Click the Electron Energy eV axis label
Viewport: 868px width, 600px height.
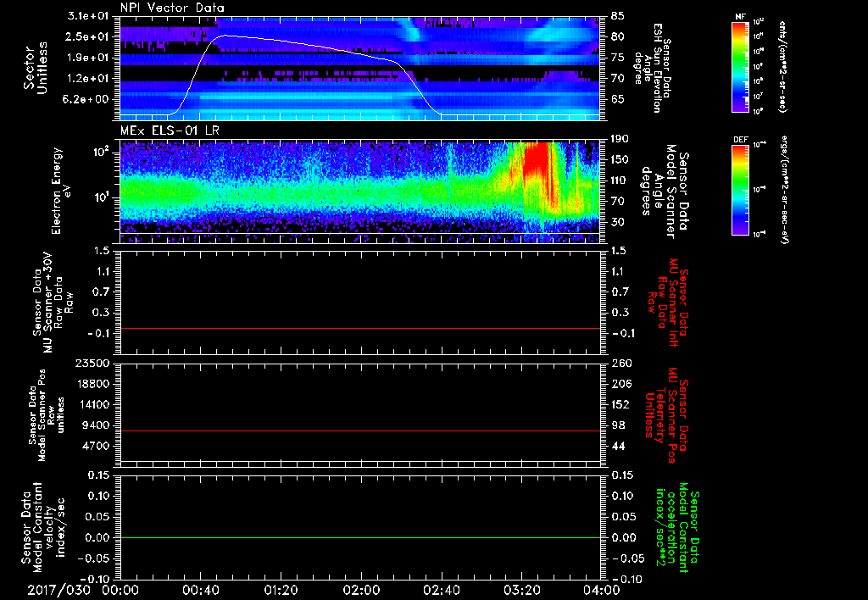tap(62, 191)
